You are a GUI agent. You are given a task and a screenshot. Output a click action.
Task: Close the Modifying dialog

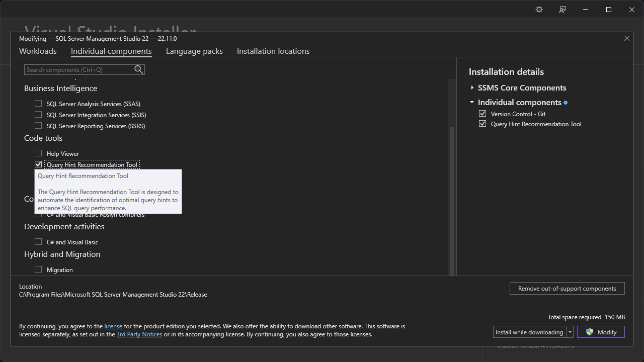(627, 38)
